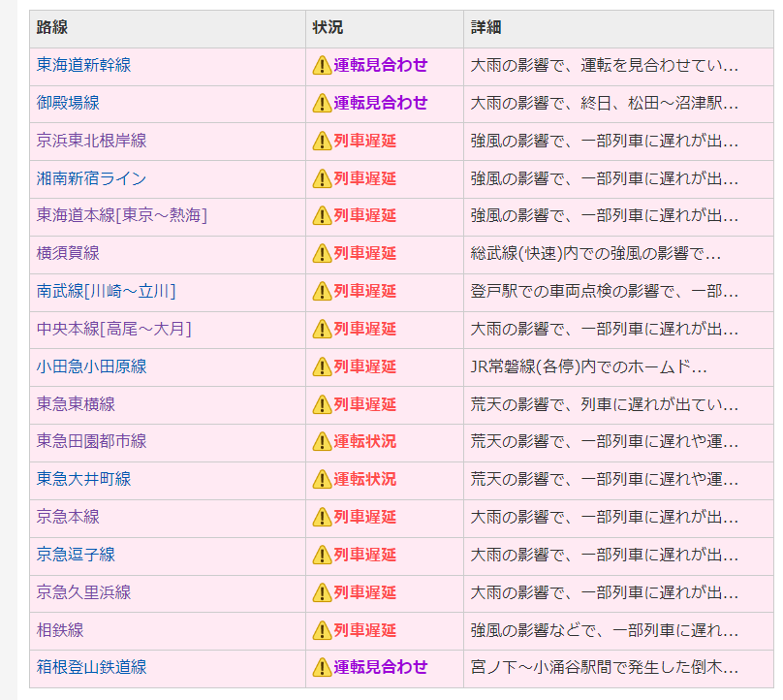Click warning icon in 相鉄線 row
Screen dimensions: 783x700
pos(322,630)
